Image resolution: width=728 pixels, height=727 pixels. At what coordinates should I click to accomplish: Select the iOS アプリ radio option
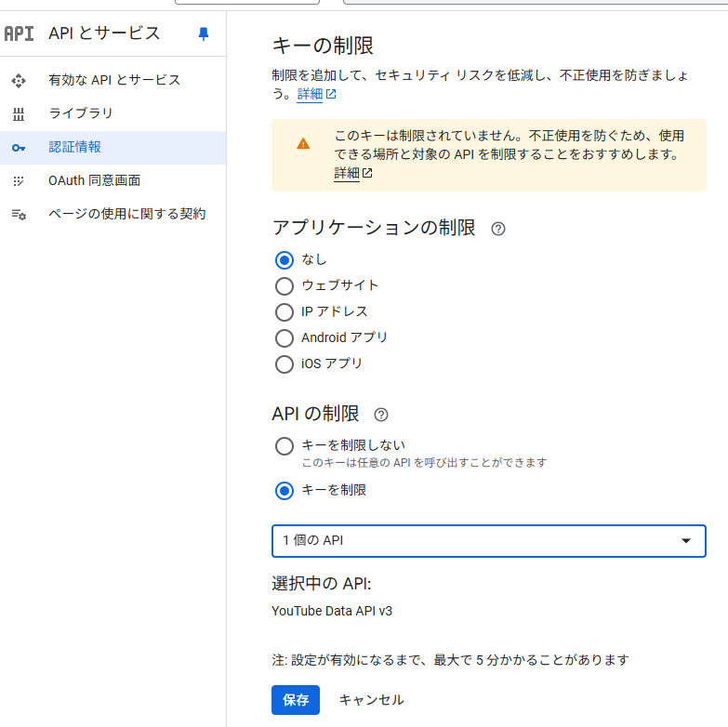285,363
